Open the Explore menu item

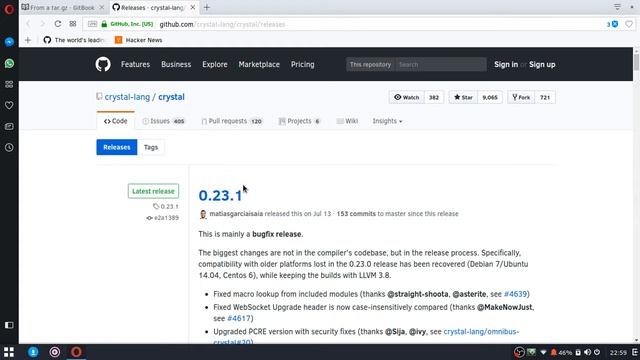coord(215,64)
